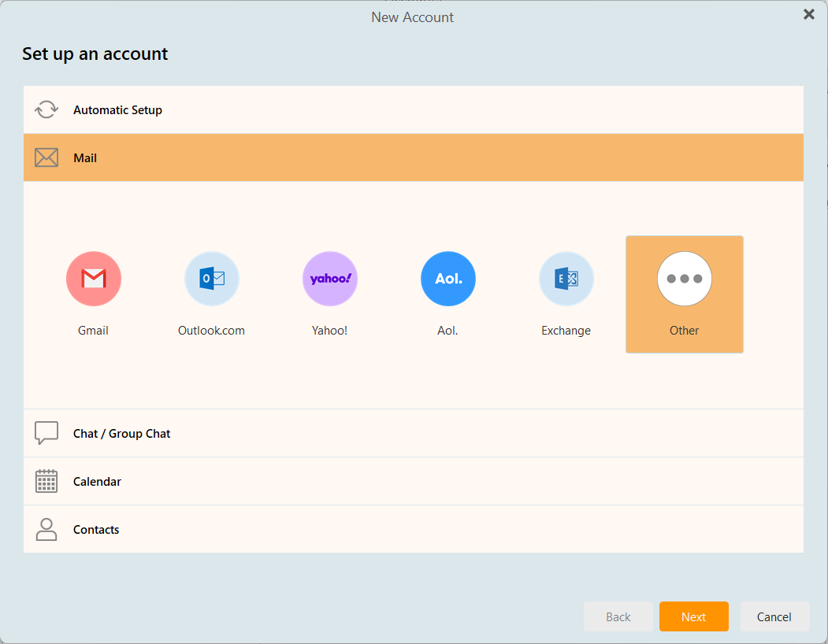Expand the Automatic Setup section
The height and width of the screenshot is (644, 828).
coord(414,109)
